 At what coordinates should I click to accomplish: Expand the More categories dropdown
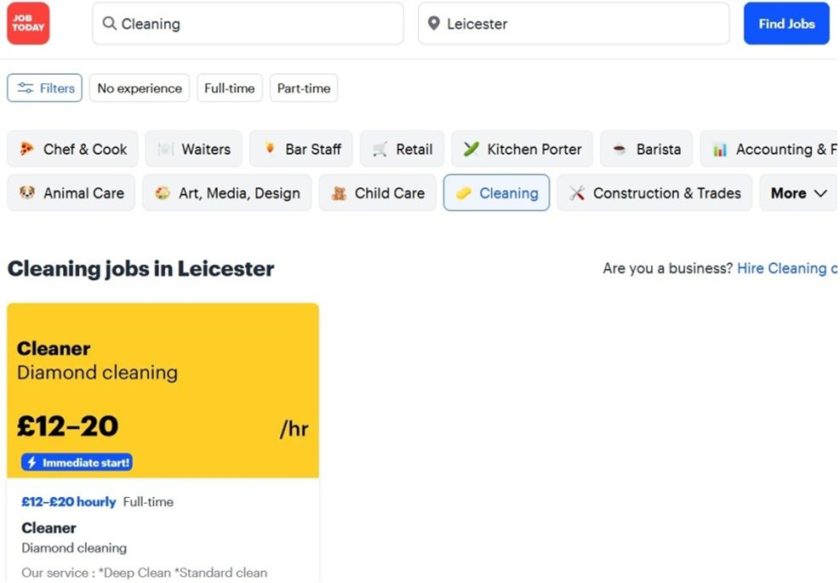click(798, 193)
